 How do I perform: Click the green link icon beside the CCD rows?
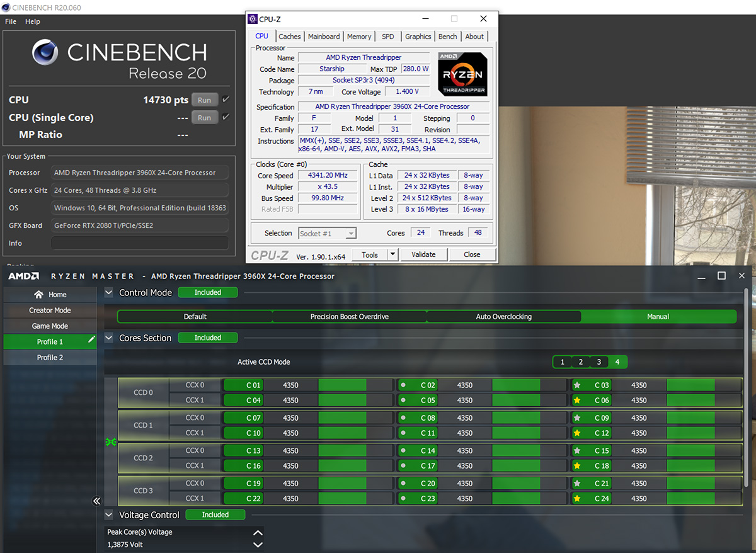coord(111,442)
